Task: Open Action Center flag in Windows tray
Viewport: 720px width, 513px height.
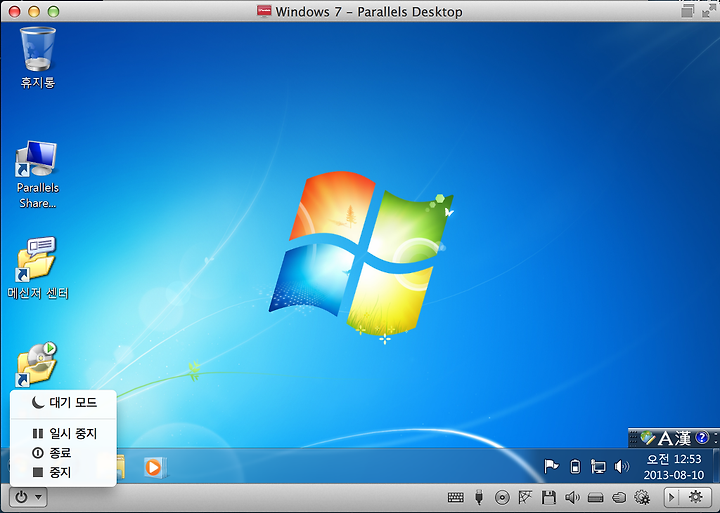Action: pyautogui.click(x=551, y=466)
